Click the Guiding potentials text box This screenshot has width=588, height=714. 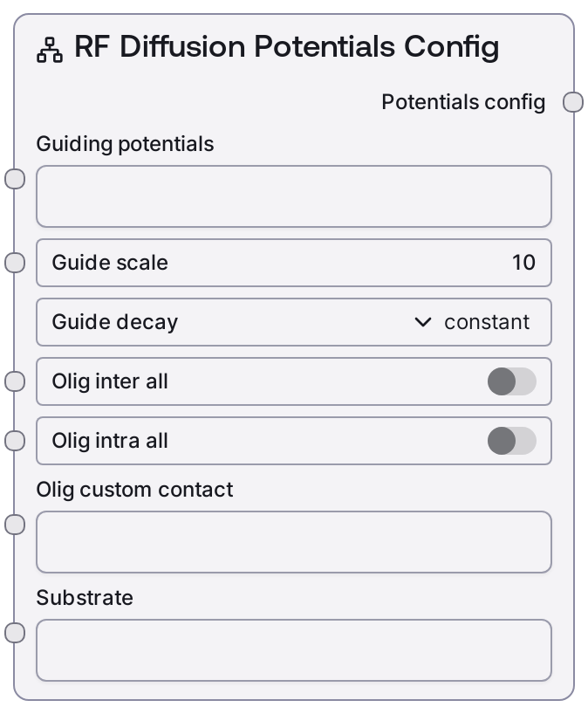(x=293, y=196)
